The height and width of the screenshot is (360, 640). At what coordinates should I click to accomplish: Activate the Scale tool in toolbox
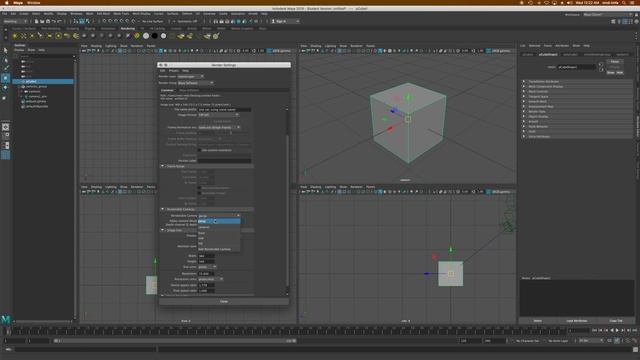tap(5, 97)
